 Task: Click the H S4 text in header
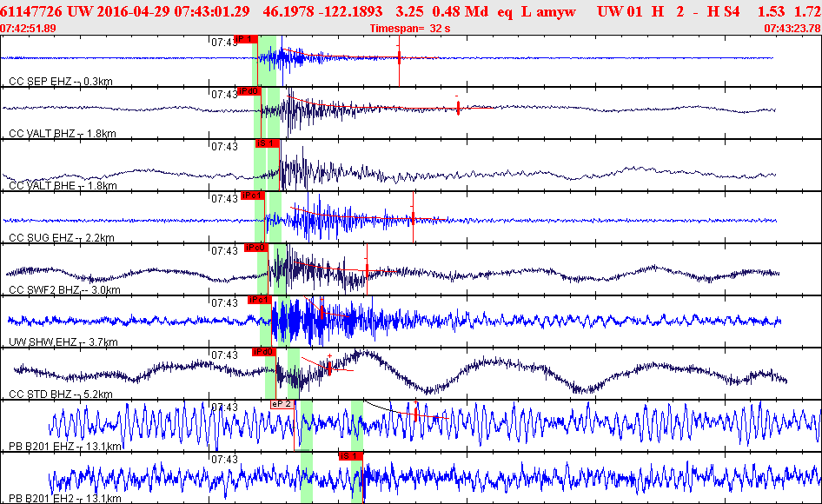(x=722, y=11)
